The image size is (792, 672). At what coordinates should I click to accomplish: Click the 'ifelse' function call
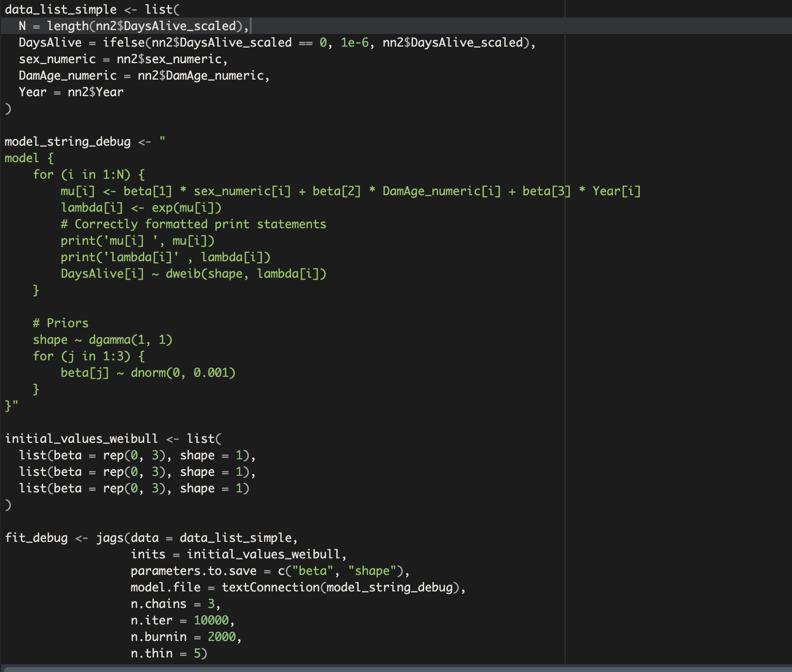pos(124,42)
